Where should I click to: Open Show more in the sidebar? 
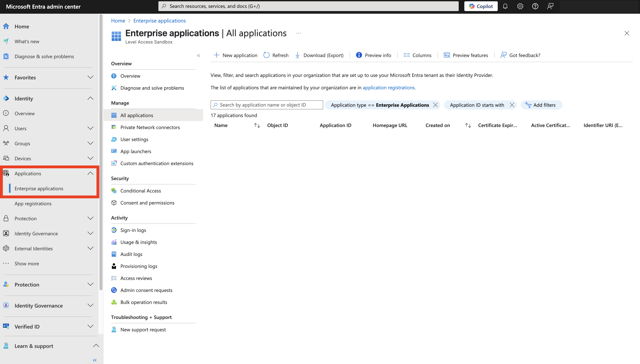point(26,263)
